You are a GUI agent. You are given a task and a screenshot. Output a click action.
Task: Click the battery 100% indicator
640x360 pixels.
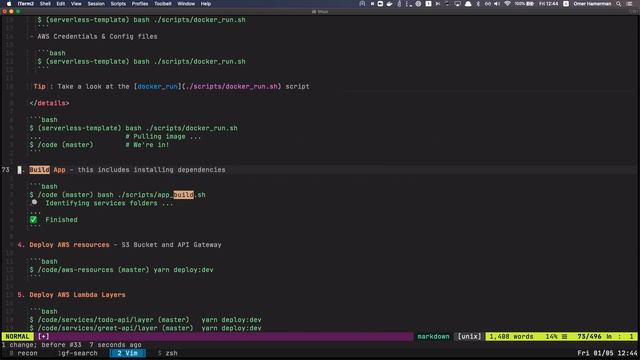pyautogui.click(x=524, y=4)
